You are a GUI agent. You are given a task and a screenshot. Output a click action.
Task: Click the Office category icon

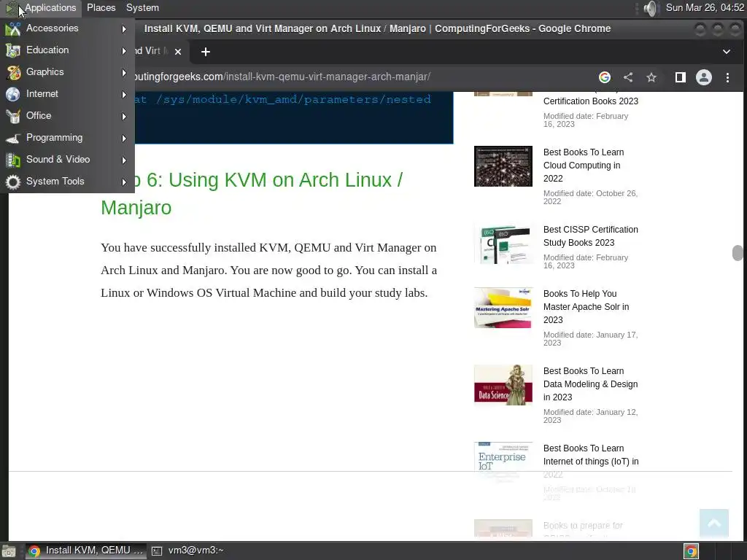pos(13,116)
